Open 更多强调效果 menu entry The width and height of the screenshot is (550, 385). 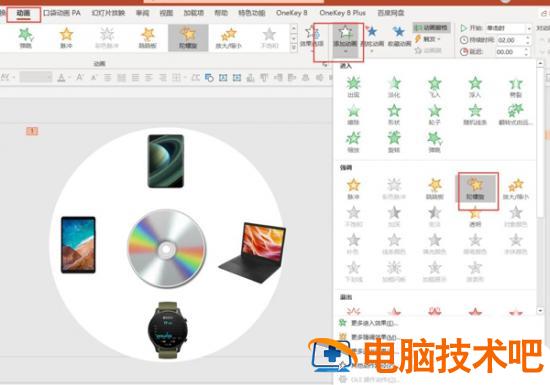coord(368,337)
